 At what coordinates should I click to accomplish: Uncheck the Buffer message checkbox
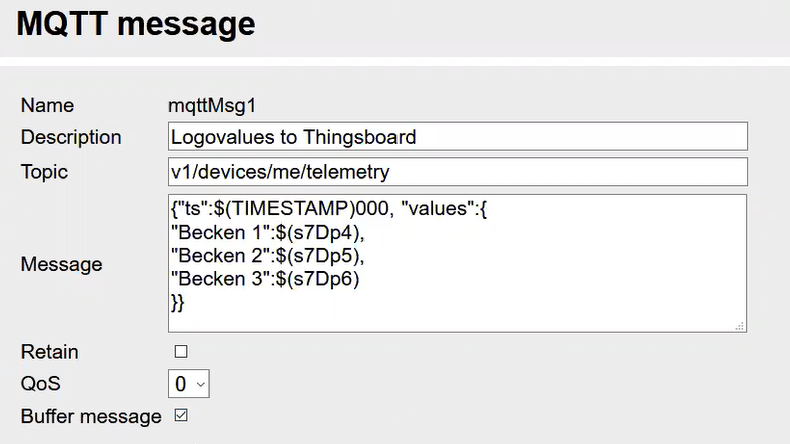click(181, 415)
